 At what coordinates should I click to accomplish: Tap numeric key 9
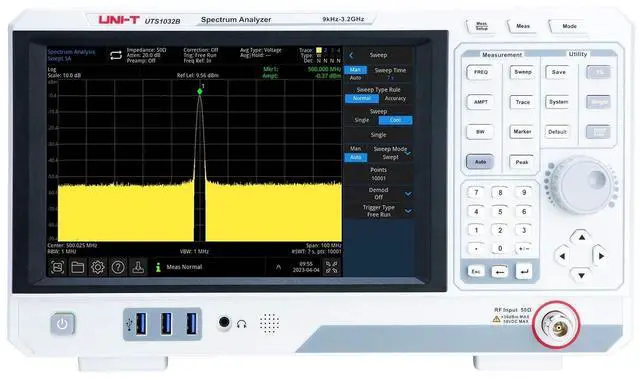coord(524,193)
